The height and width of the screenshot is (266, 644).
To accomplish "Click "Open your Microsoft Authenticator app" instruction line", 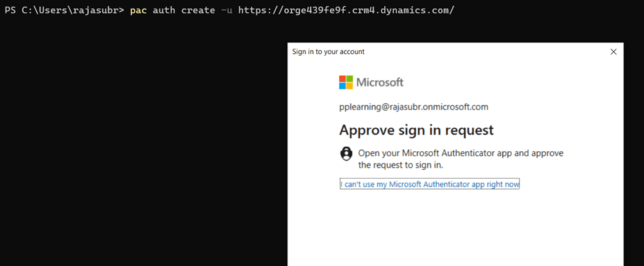I will pyautogui.click(x=461, y=153).
